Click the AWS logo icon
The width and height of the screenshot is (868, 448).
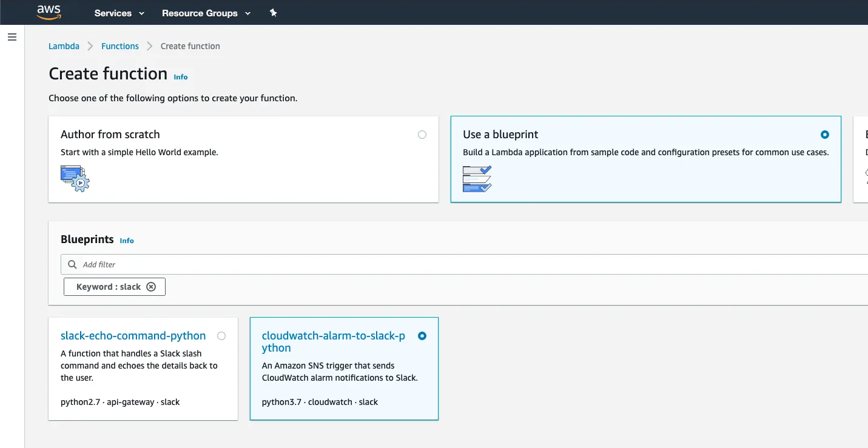[x=49, y=12]
